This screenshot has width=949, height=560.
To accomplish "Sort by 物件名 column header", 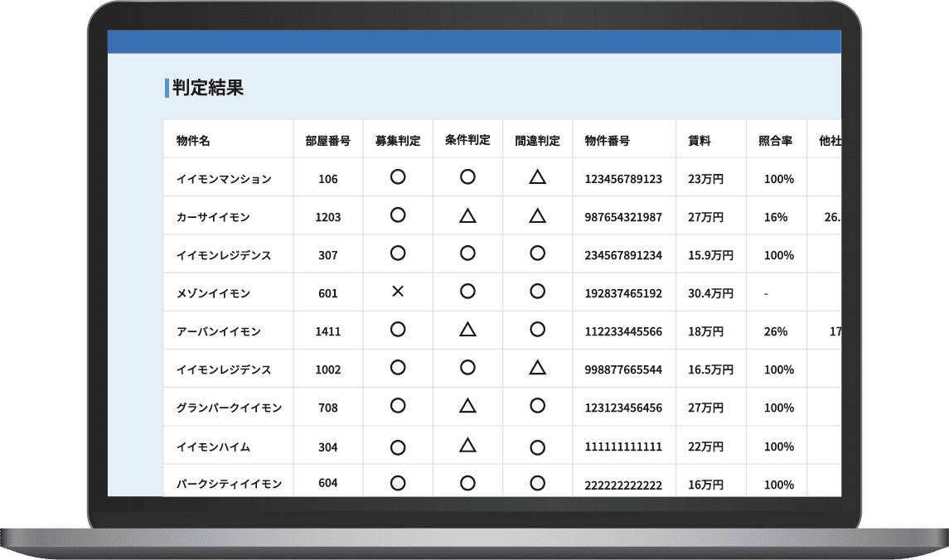I will tap(193, 141).
